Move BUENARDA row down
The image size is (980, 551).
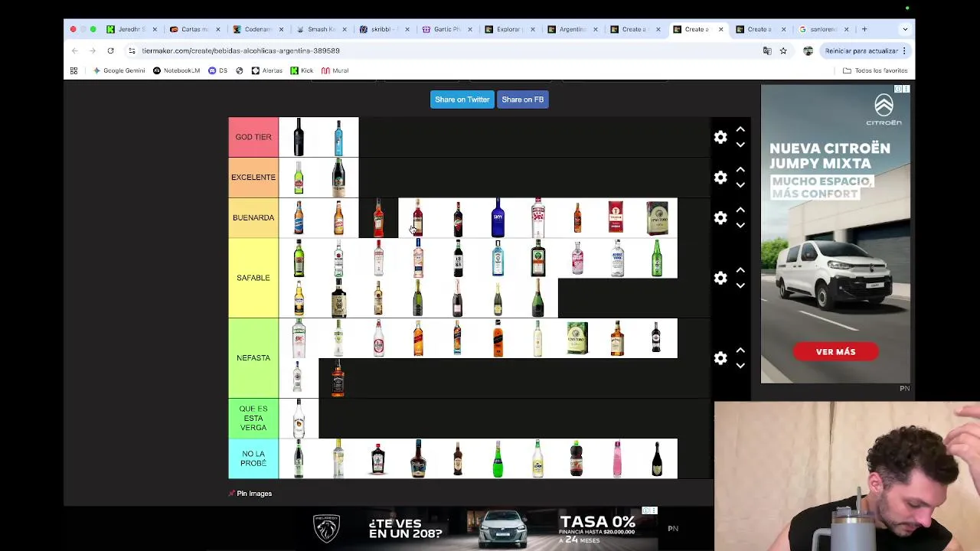[740, 225]
